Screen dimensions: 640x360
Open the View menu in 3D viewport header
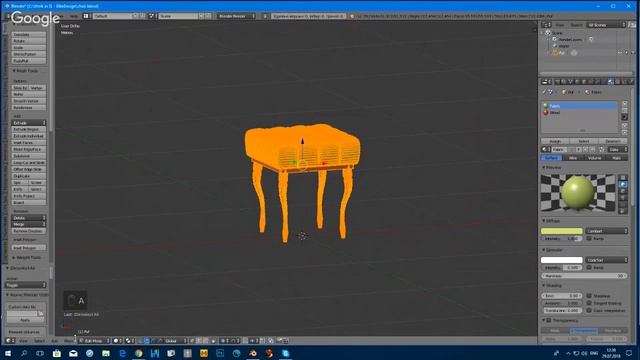click(24, 341)
